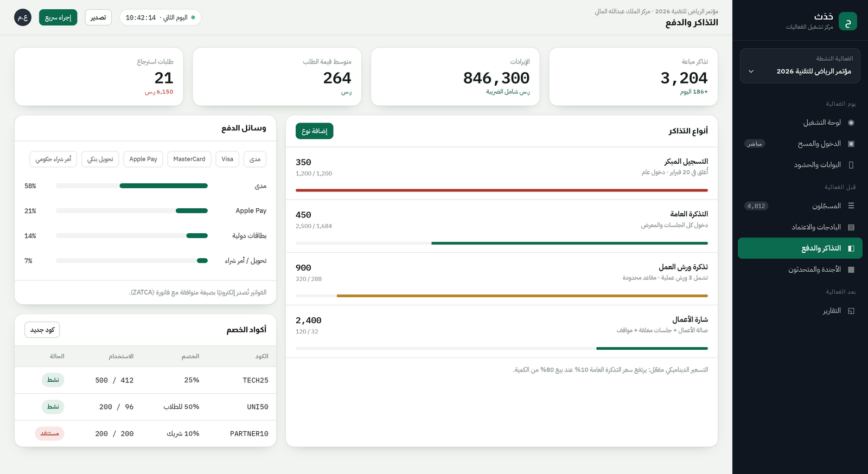
Task: Click the 50% للطلاب discount value
Action: 181,407
